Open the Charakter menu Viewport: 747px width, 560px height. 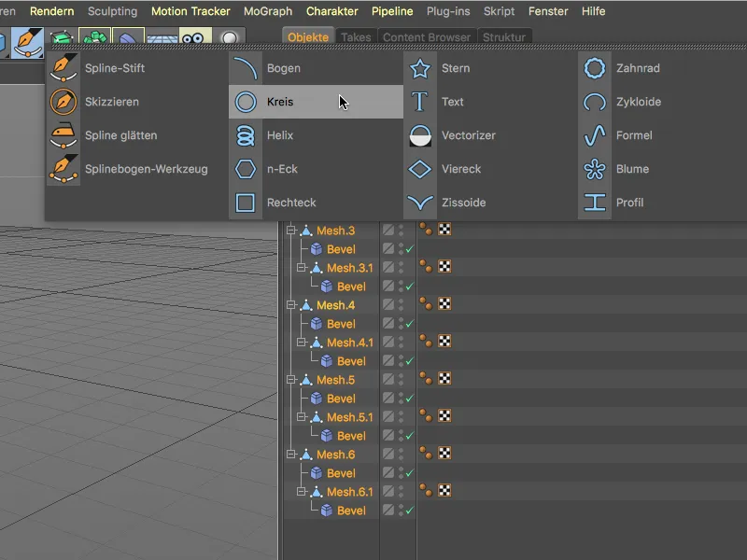(x=332, y=11)
